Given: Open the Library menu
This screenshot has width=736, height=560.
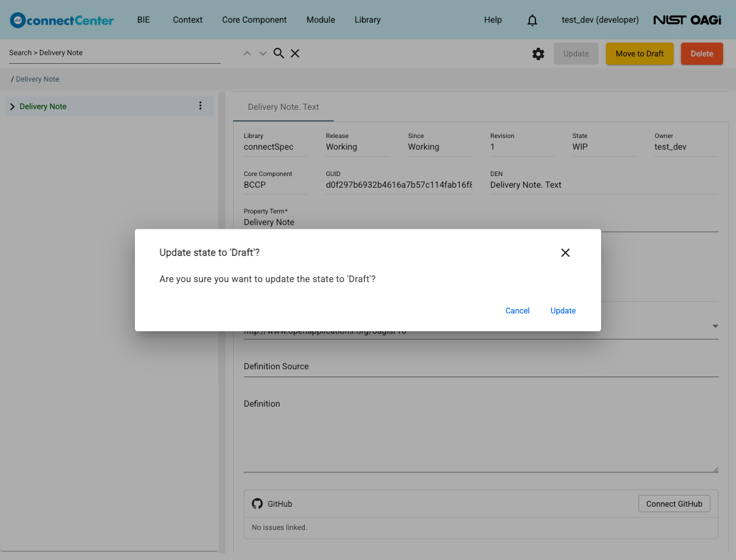Looking at the screenshot, I should pyautogui.click(x=367, y=20).
